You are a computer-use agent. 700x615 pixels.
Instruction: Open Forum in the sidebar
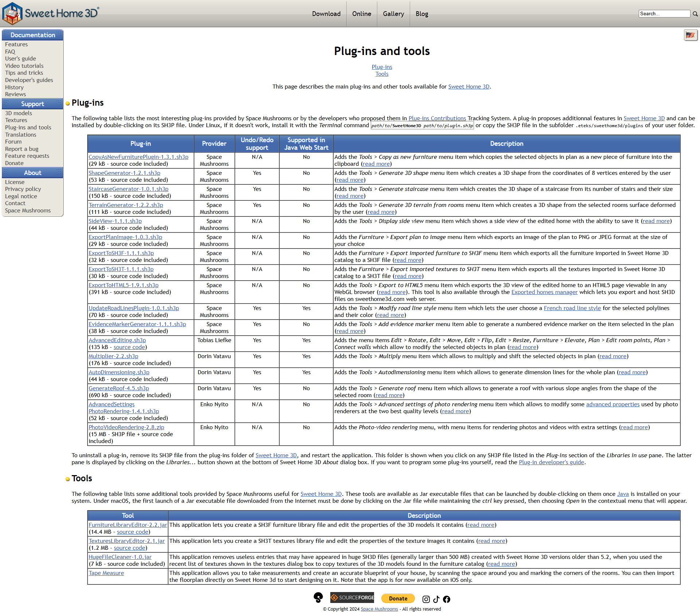point(13,141)
